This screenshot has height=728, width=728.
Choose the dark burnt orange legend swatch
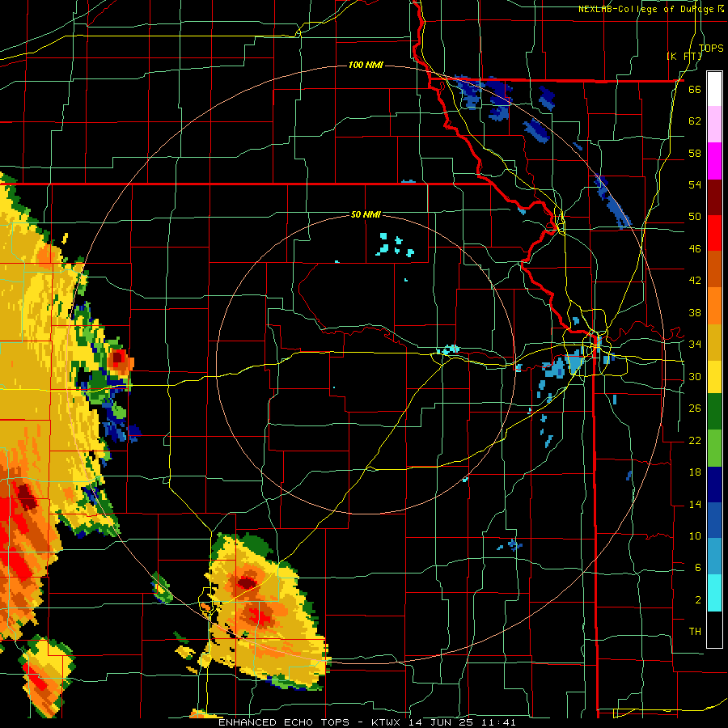(x=714, y=269)
